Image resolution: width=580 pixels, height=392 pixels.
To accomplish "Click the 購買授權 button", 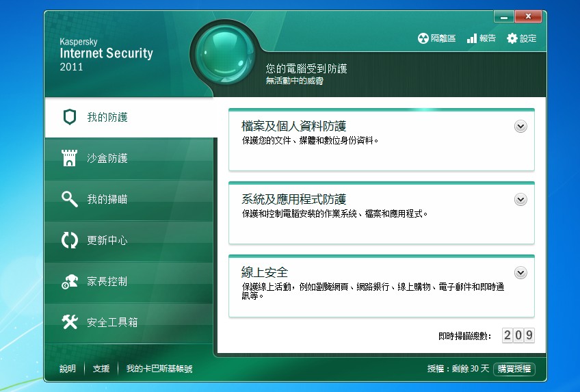I will 514,368.
